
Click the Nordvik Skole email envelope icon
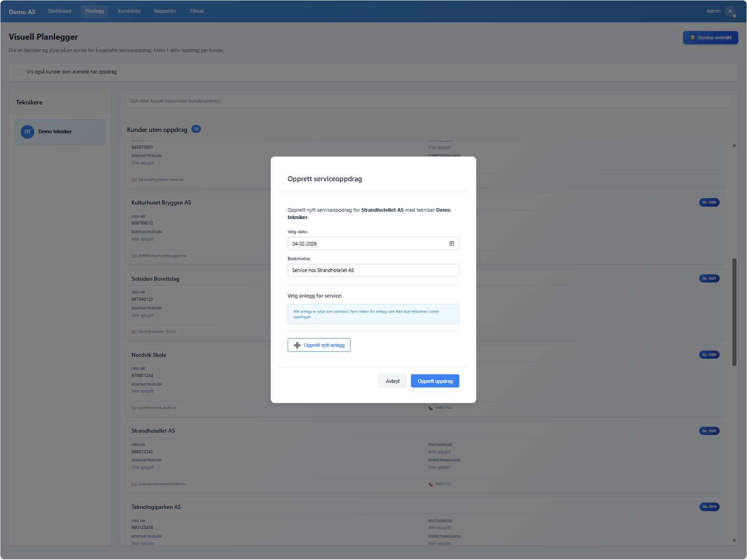point(134,408)
